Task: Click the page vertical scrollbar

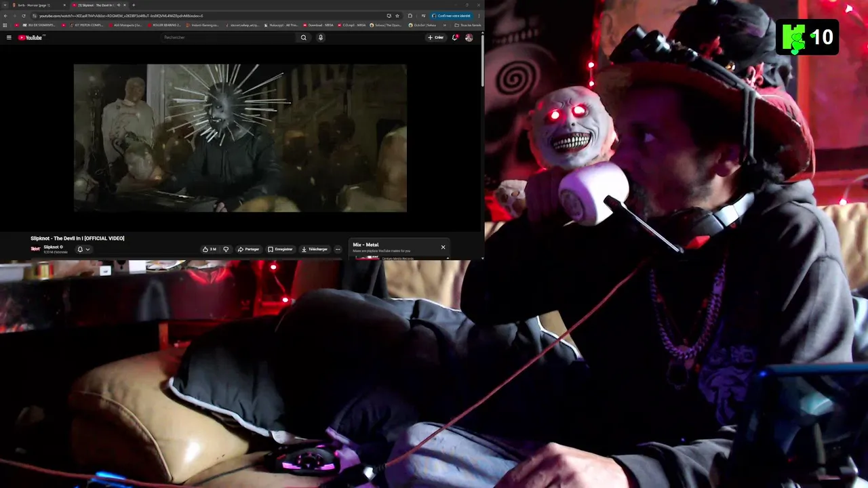Action: coord(483,60)
